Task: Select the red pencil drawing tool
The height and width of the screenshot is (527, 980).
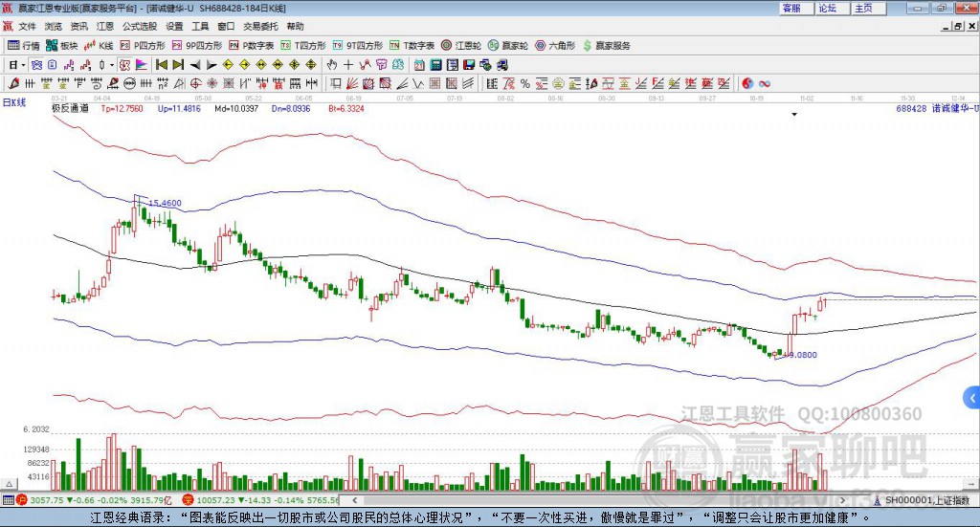Action: pos(13,83)
